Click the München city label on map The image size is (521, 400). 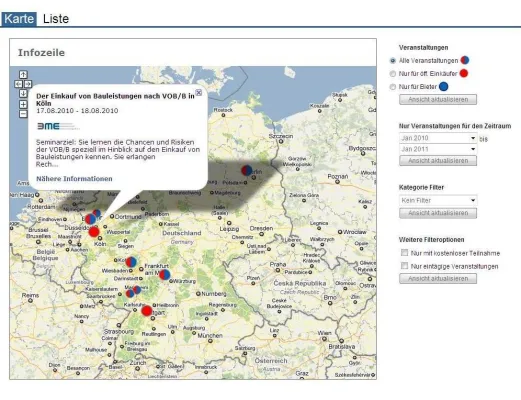[x=210, y=335]
